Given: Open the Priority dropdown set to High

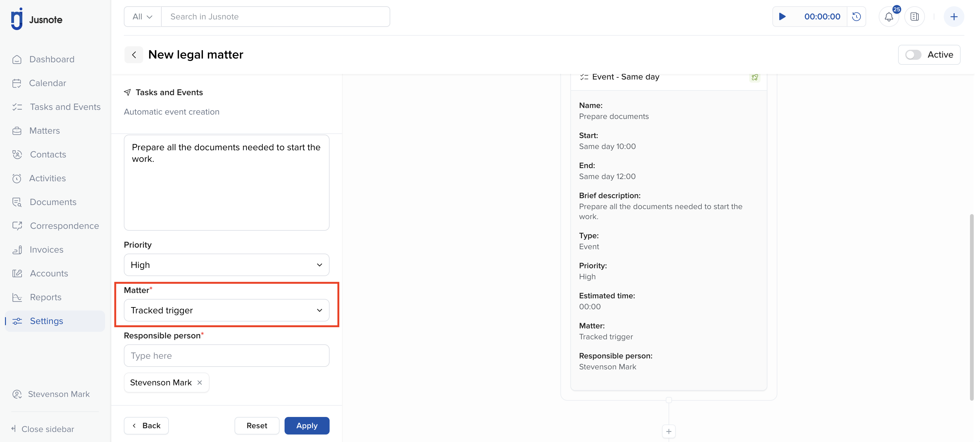Looking at the screenshot, I should pos(226,265).
